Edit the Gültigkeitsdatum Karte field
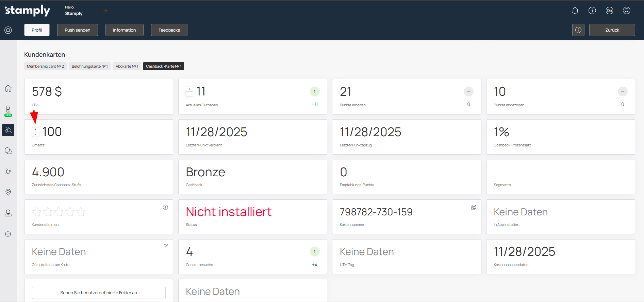Screen dimensions: 644x302 [x=166, y=246]
